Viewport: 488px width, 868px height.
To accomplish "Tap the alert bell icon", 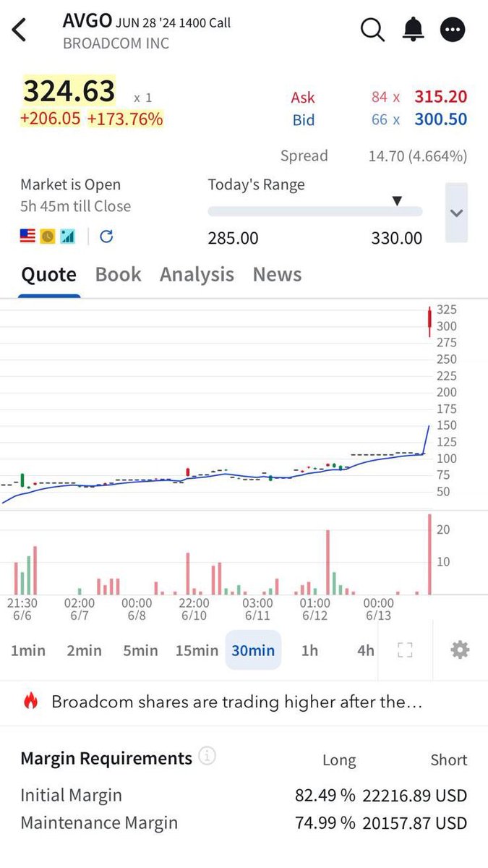I will point(414,30).
